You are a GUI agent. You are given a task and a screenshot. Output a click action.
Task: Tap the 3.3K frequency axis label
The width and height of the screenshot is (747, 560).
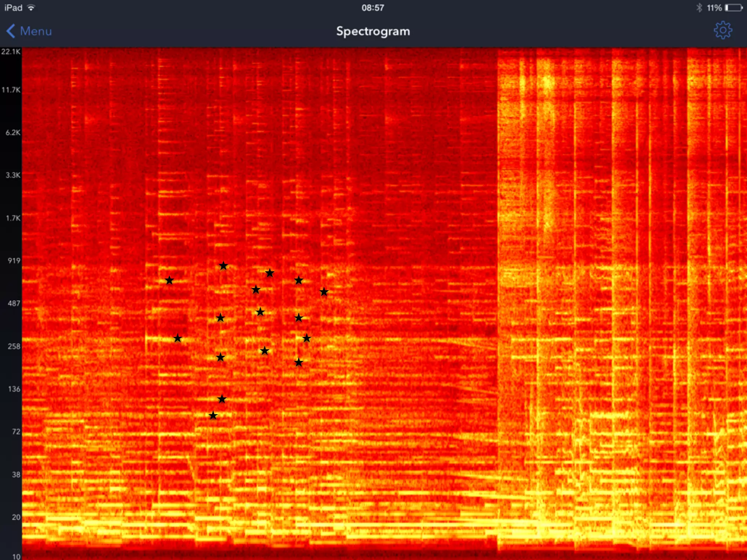13,175
